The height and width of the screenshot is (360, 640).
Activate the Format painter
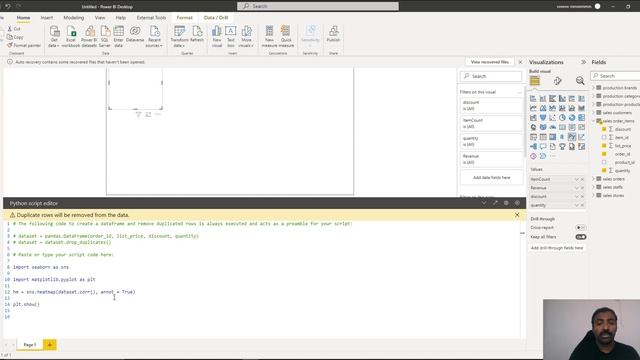(24, 45)
